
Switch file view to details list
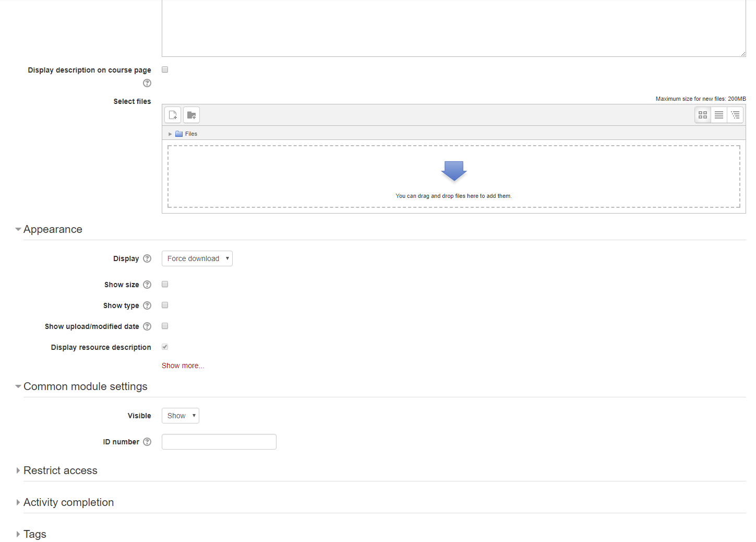click(719, 115)
